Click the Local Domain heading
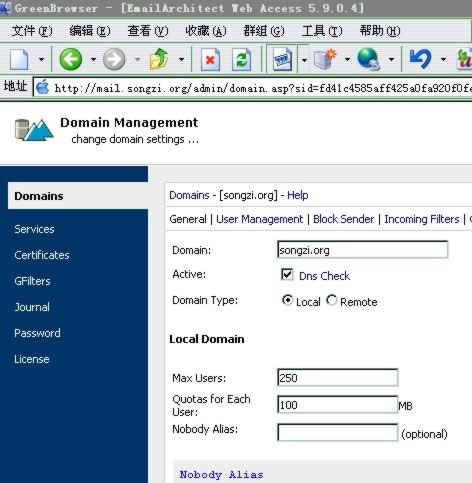This screenshot has width=472, height=483. 207,339
